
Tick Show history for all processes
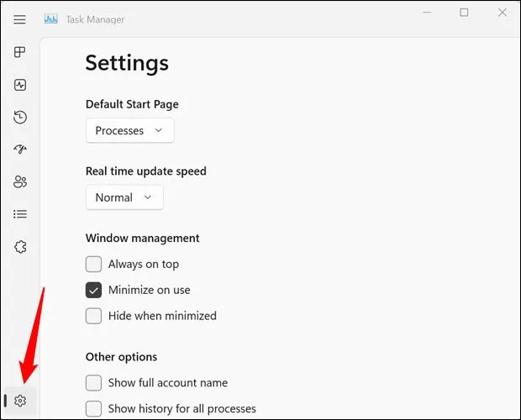pos(94,408)
